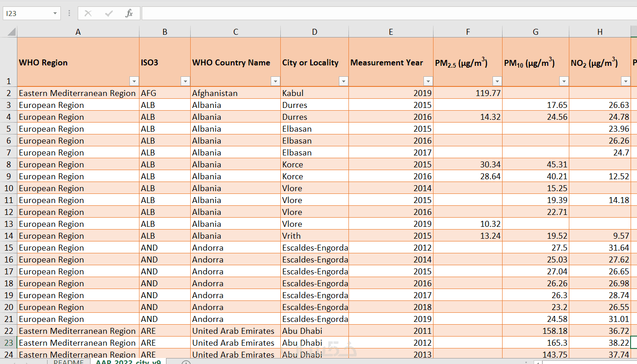
Task: Select column E header
Action: 391,32
